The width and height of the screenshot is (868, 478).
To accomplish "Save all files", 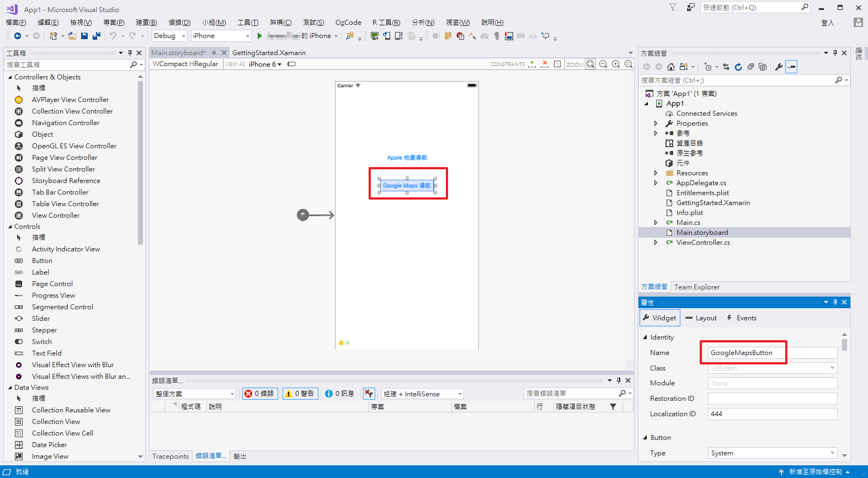I will click(97, 36).
